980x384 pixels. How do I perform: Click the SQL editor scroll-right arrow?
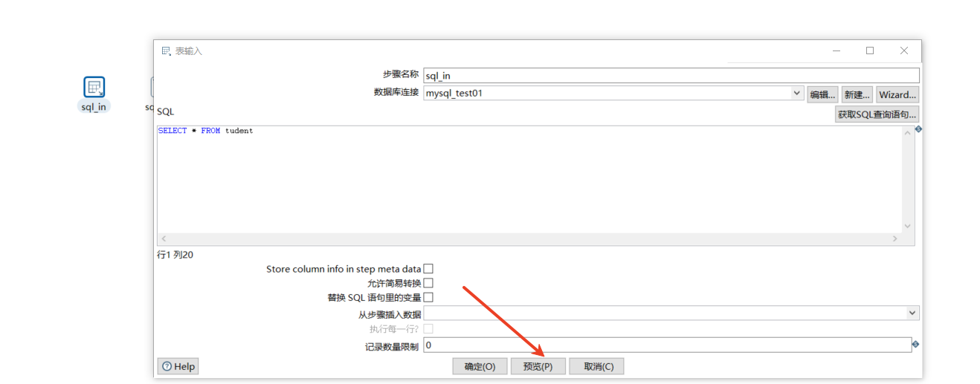895,239
